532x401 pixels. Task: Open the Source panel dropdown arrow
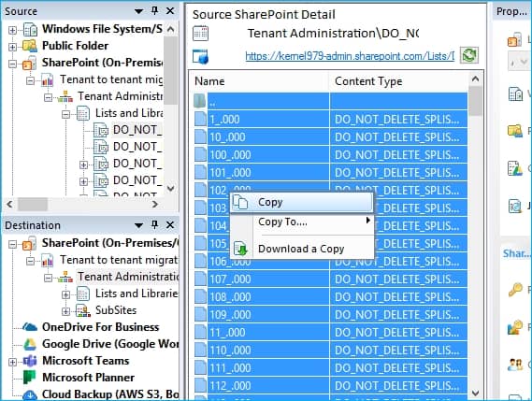138,11
